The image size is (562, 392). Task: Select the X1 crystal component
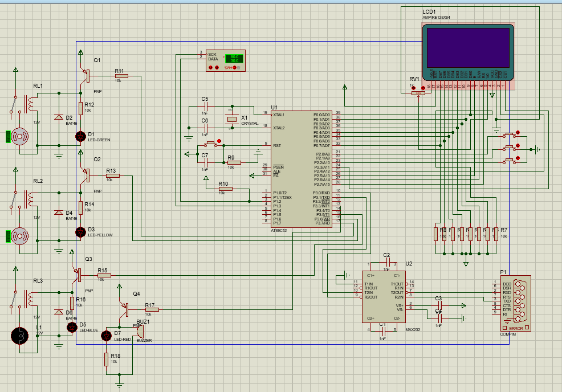232,119
